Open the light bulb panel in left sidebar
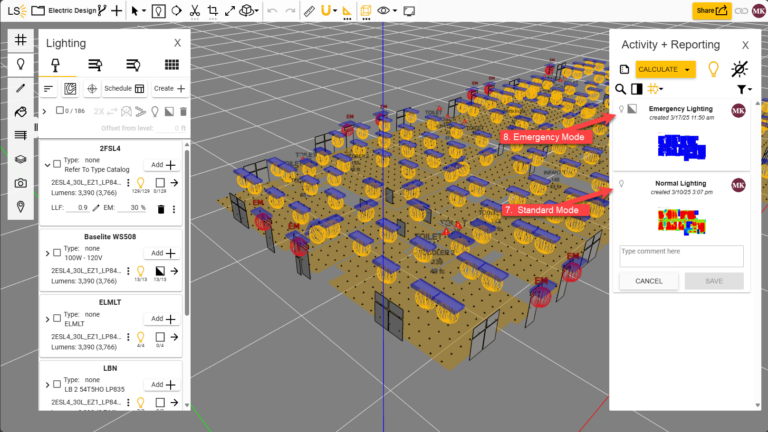Image resolution: width=768 pixels, height=432 pixels. click(21, 64)
